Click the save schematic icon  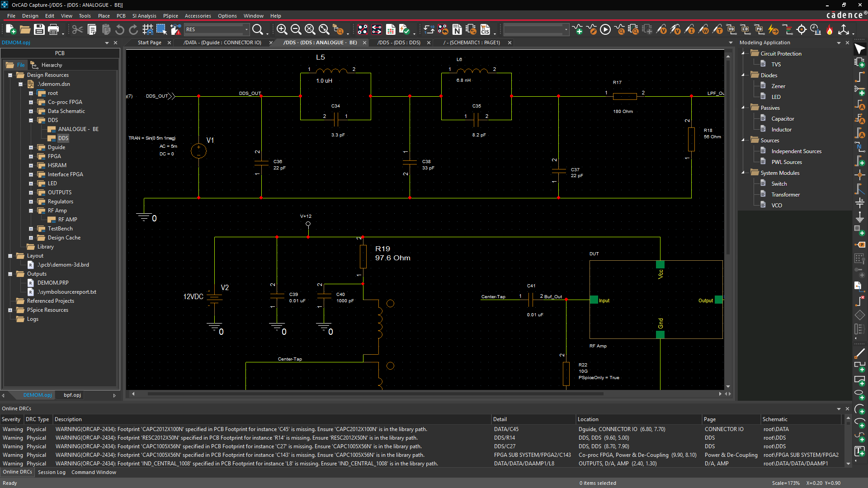39,29
